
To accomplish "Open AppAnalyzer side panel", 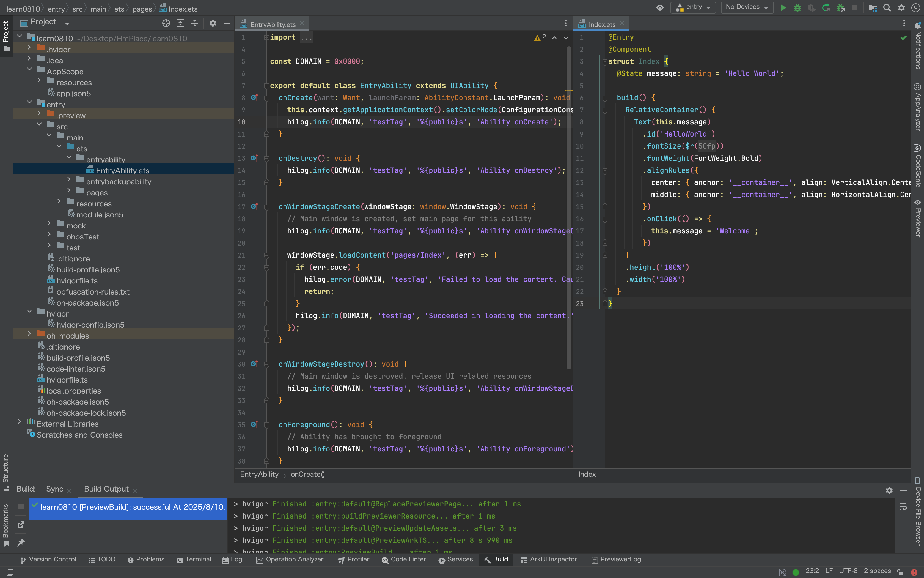I will click(917, 107).
